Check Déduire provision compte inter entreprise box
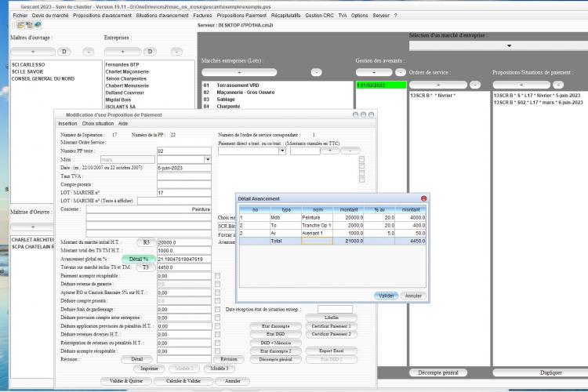588x392 pixels. (217, 318)
